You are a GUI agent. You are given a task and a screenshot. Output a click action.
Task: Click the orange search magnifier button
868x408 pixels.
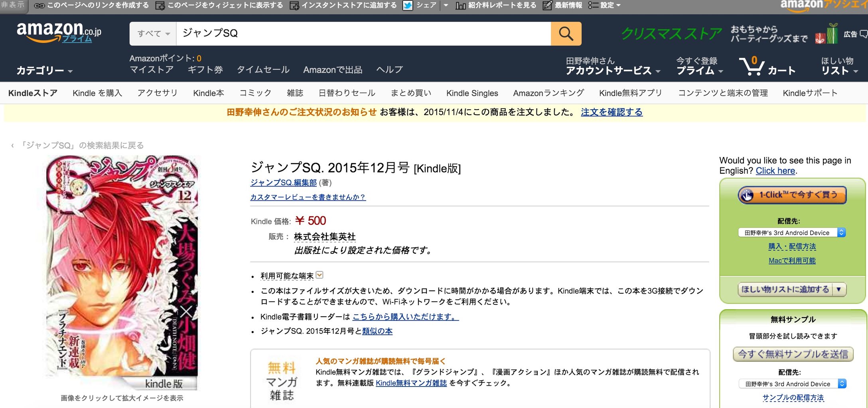click(x=566, y=33)
